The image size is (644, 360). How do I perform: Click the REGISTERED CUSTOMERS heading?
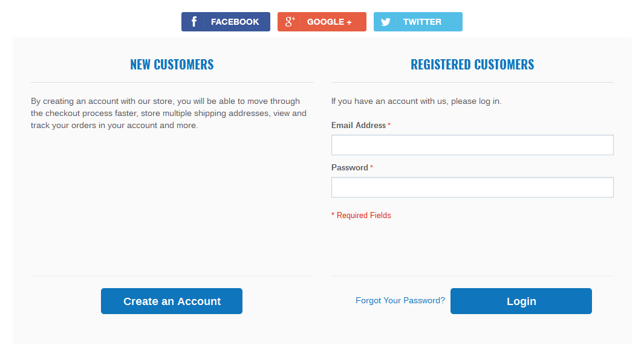pyautogui.click(x=472, y=65)
